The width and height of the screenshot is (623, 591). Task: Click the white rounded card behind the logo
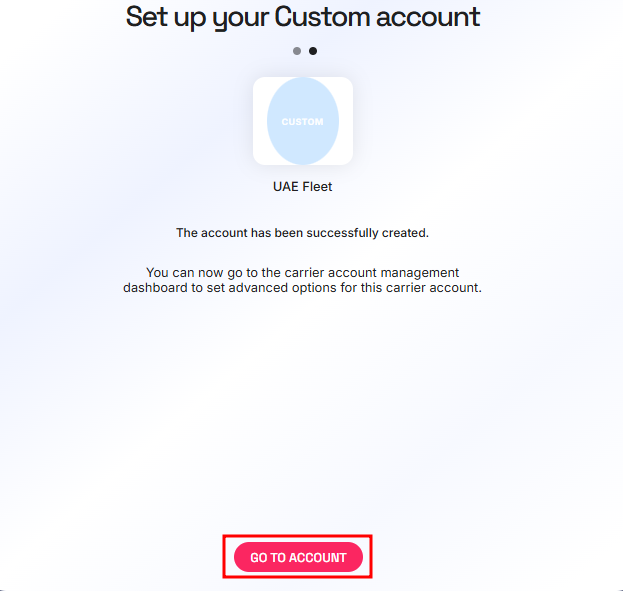[303, 121]
